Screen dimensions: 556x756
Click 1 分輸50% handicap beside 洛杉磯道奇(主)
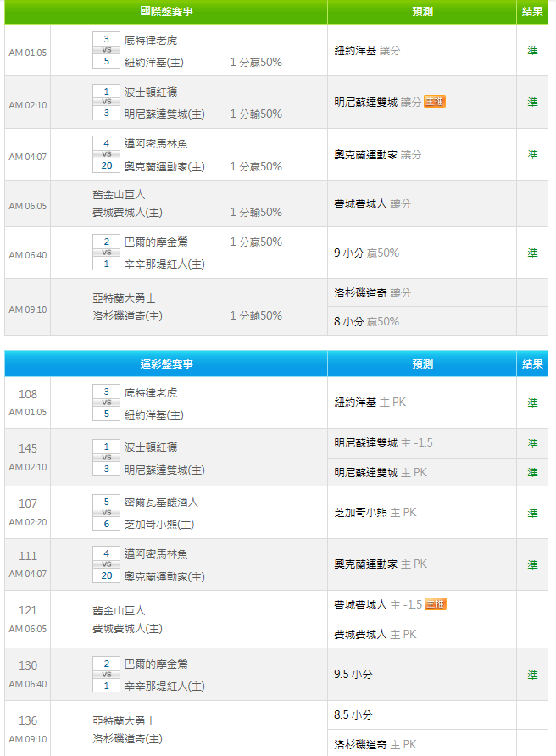[256, 316]
